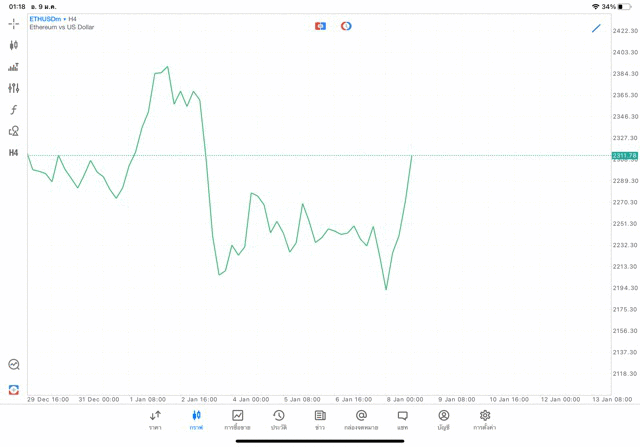
Task: Switch to the ราคา (Quotes) tab
Action: [x=155, y=420]
